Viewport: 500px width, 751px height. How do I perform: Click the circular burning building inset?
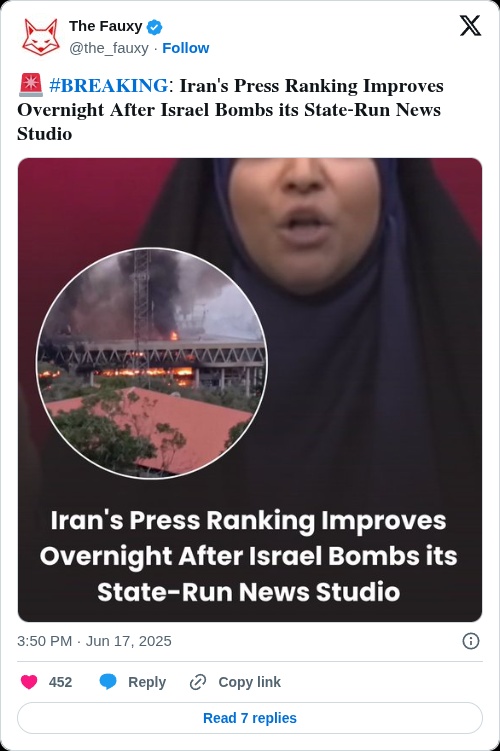pyautogui.click(x=152, y=363)
